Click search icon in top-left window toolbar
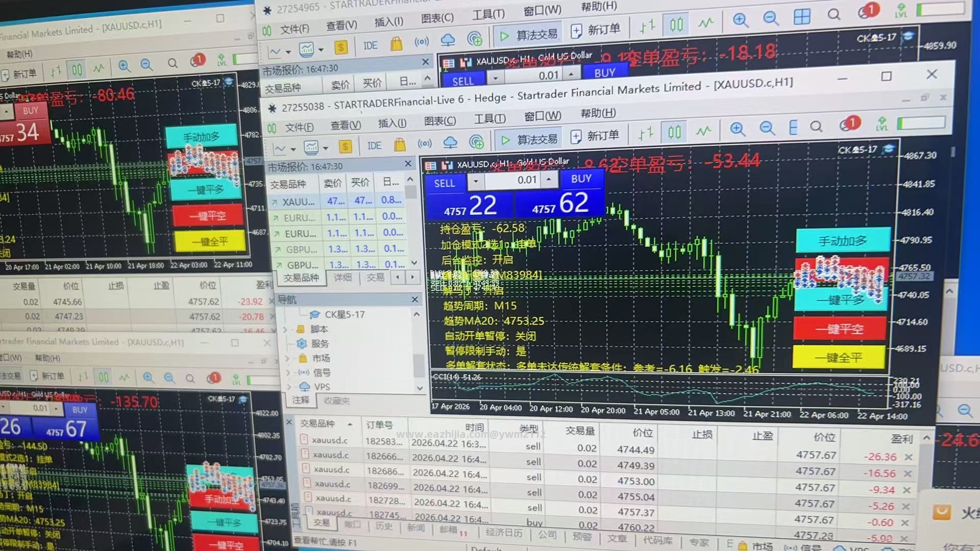The width and height of the screenshot is (980, 551). point(173,63)
